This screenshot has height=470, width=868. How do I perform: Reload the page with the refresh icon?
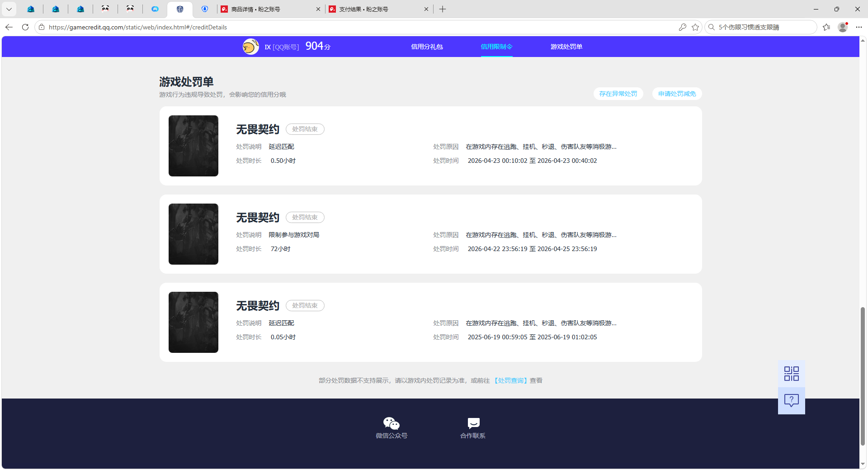click(25, 27)
